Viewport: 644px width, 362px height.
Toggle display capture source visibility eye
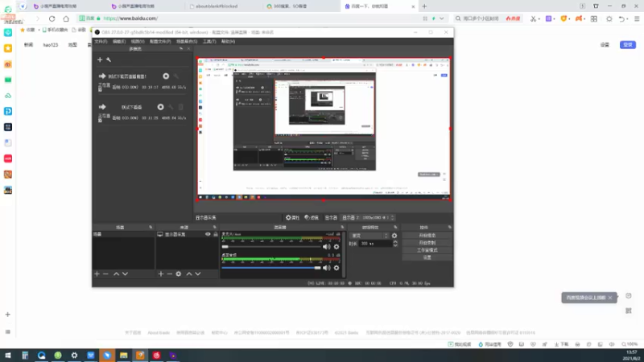(208, 234)
